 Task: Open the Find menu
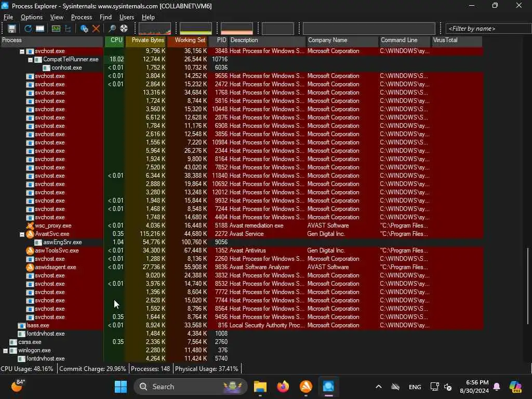tap(105, 17)
